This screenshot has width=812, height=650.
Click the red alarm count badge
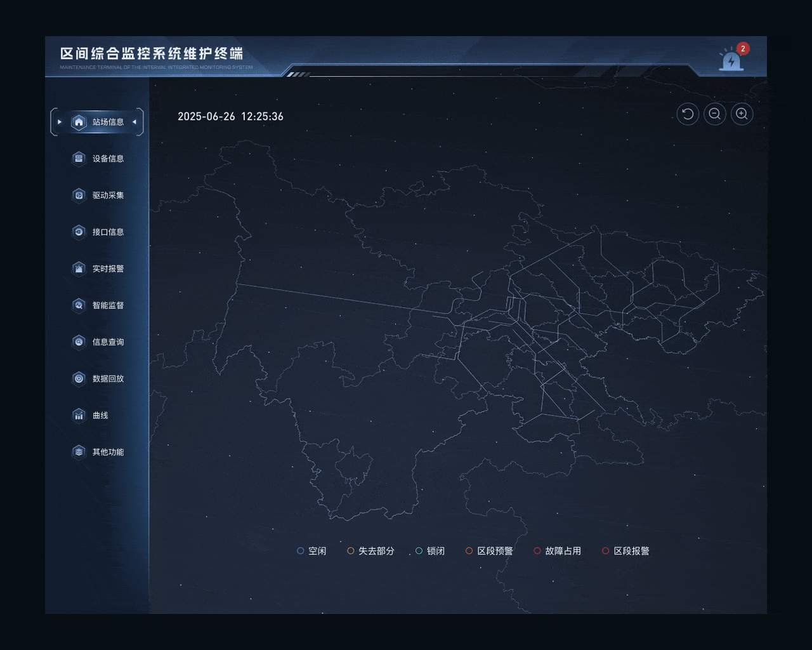(x=743, y=49)
